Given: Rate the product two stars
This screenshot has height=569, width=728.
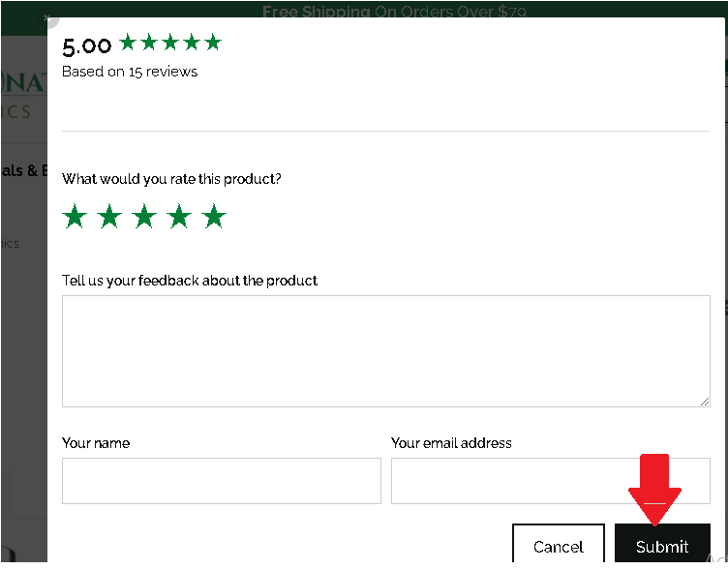Looking at the screenshot, I should click(x=109, y=217).
